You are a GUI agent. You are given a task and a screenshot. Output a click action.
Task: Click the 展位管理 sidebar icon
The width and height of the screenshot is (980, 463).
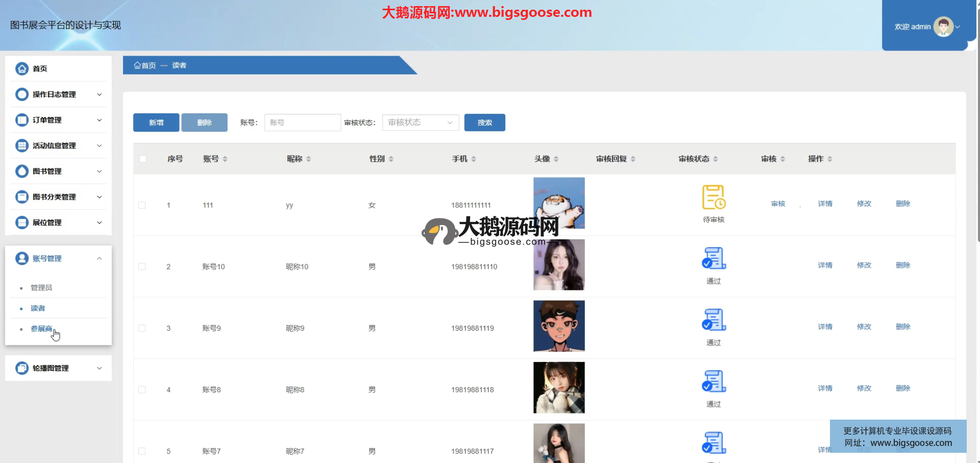[22, 223]
